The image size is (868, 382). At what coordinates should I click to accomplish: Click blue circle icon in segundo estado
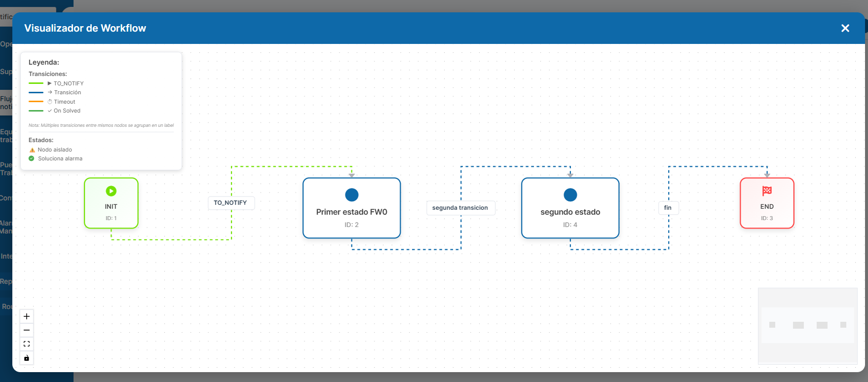[570, 195]
